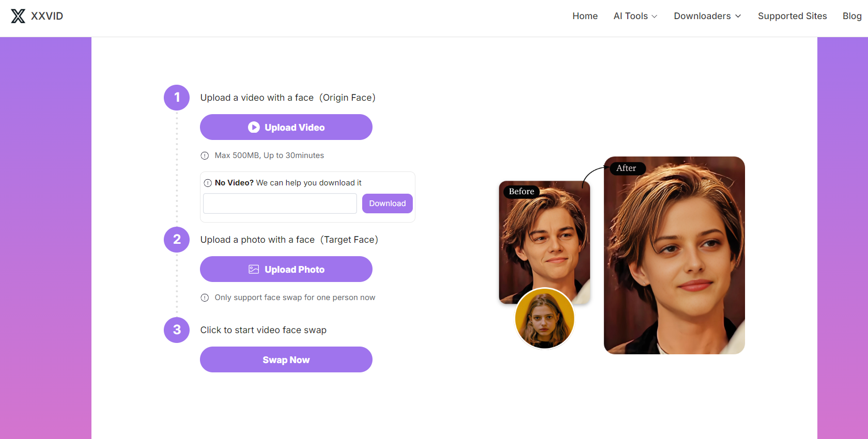Screen dimensions: 868x439
Task: Focus the video URL input field
Action: coord(280,203)
